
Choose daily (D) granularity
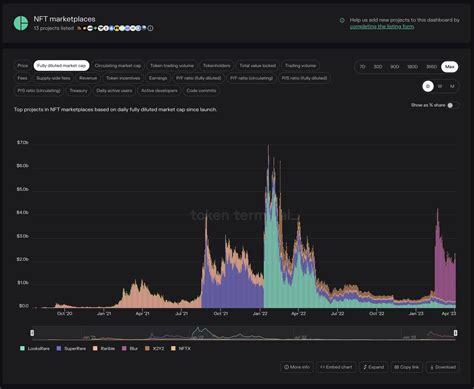pyautogui.click(x=428, y=86)
